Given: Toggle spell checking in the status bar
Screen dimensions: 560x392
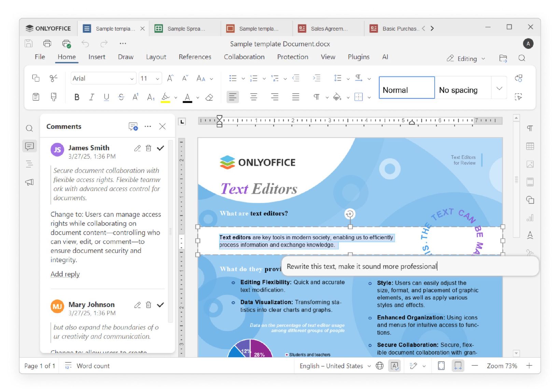Looking at the screenshot, I should [x=395, y=366].
